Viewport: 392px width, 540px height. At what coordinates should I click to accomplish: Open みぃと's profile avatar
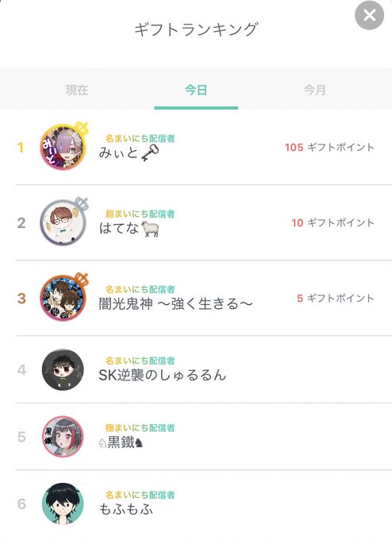[x=63, y=147]
